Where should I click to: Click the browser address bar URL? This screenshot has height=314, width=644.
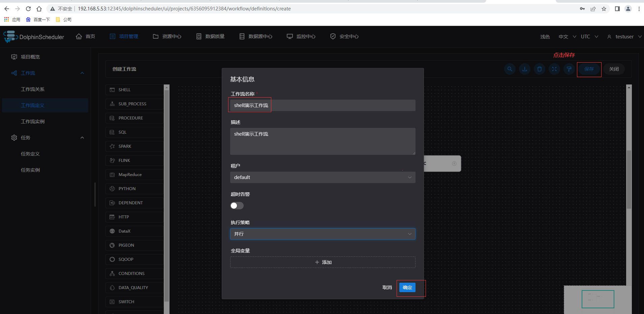(x=184, y=9)
